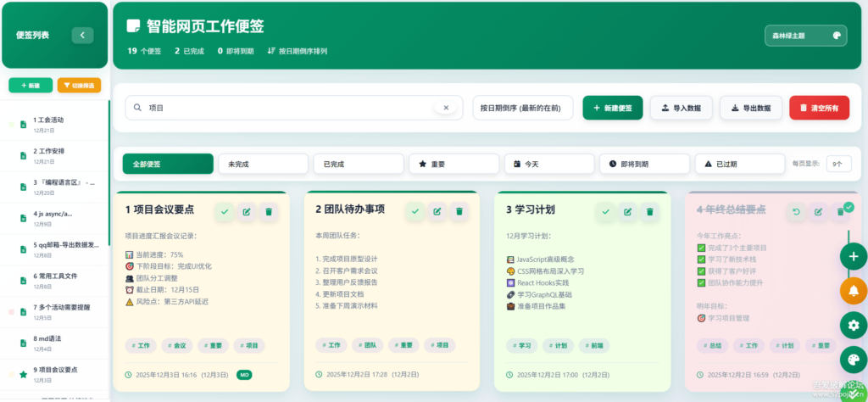Open sidebar note 6 常用工具文件

[54, 281]
